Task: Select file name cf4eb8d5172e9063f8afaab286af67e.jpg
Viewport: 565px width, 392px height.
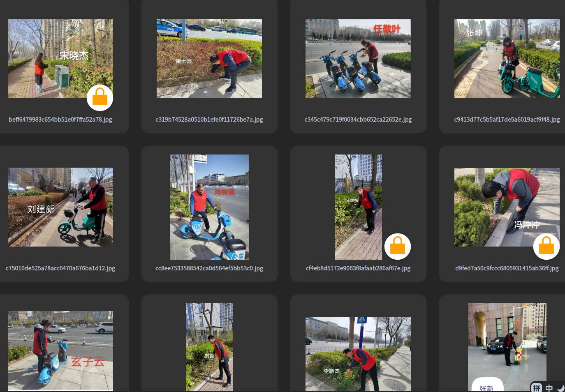Action: point(358,268)
